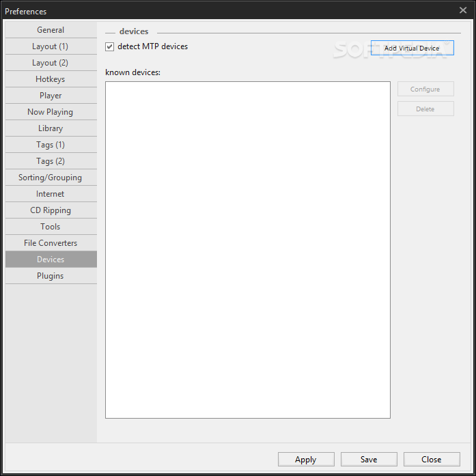Select the Player preferences tab
This screenshot has width=476, height=476.
(51, 96)
